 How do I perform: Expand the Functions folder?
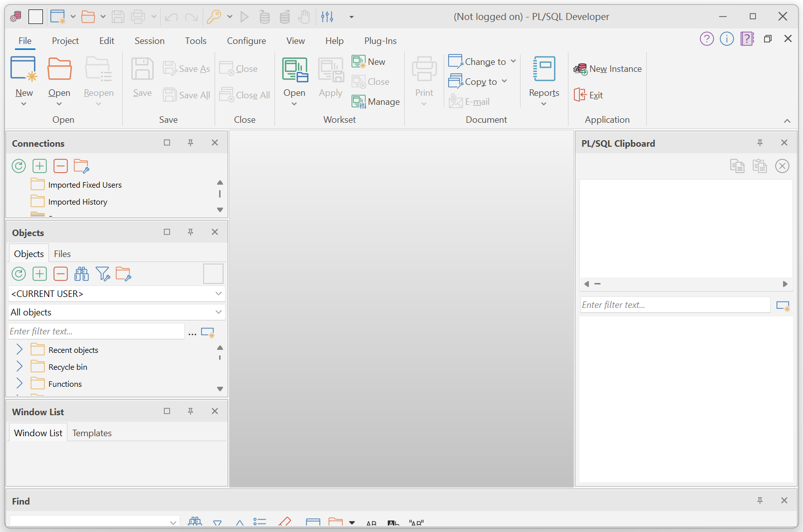[x=19, y=383]
